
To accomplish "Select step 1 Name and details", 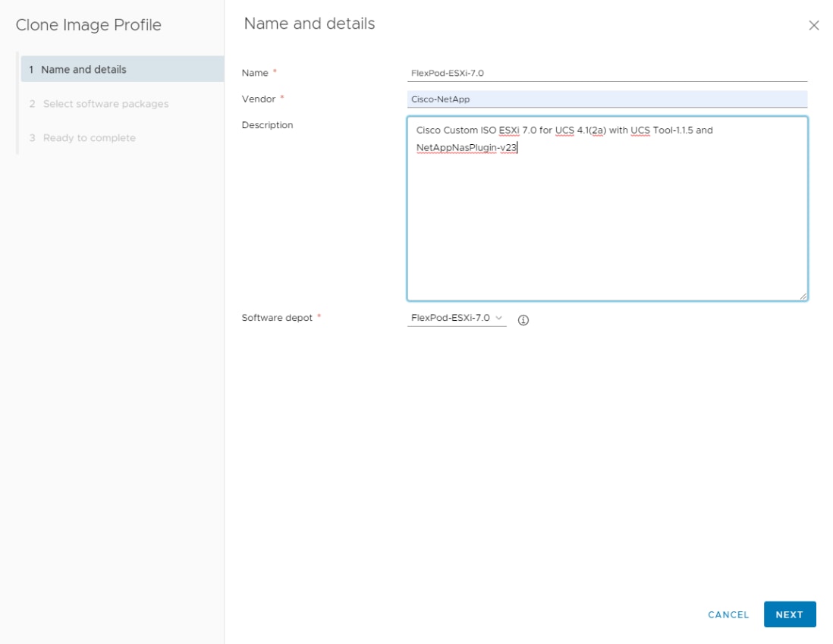I will 122,69.
